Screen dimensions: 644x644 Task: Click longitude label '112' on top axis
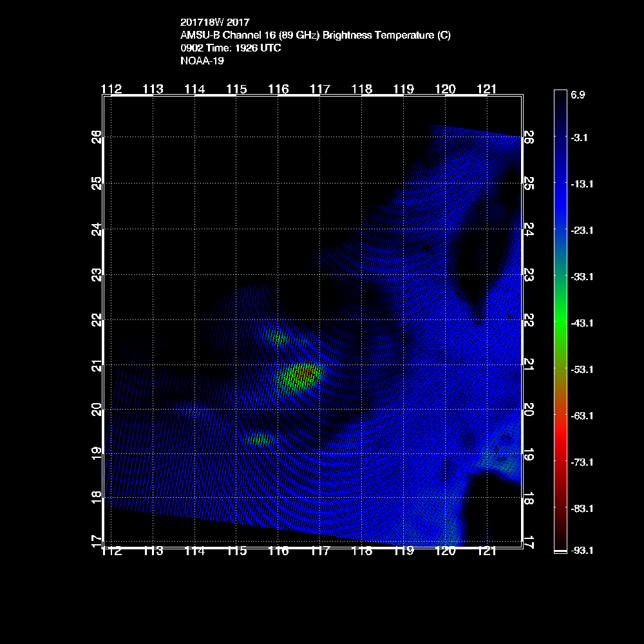click(111, 89)
